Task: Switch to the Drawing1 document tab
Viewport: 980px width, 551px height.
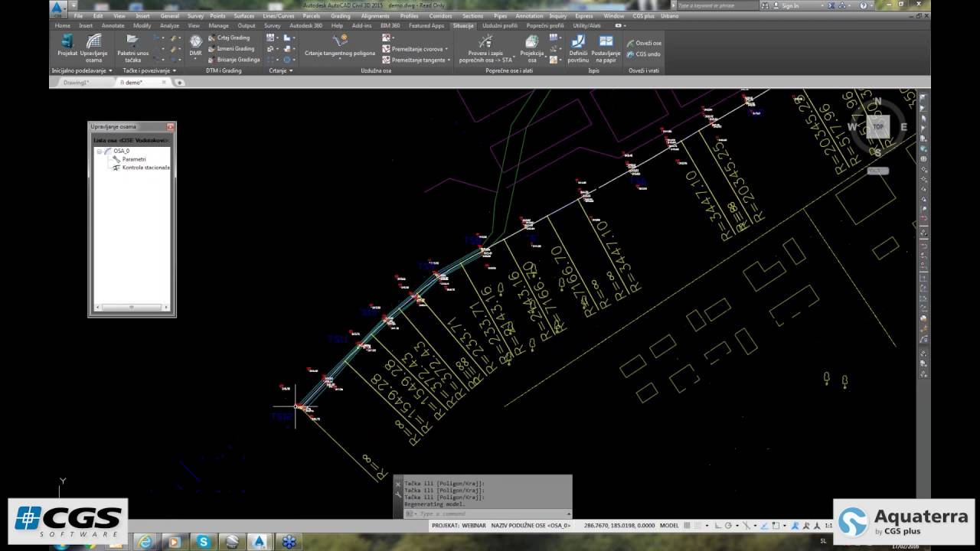Action: pos(77,82)
